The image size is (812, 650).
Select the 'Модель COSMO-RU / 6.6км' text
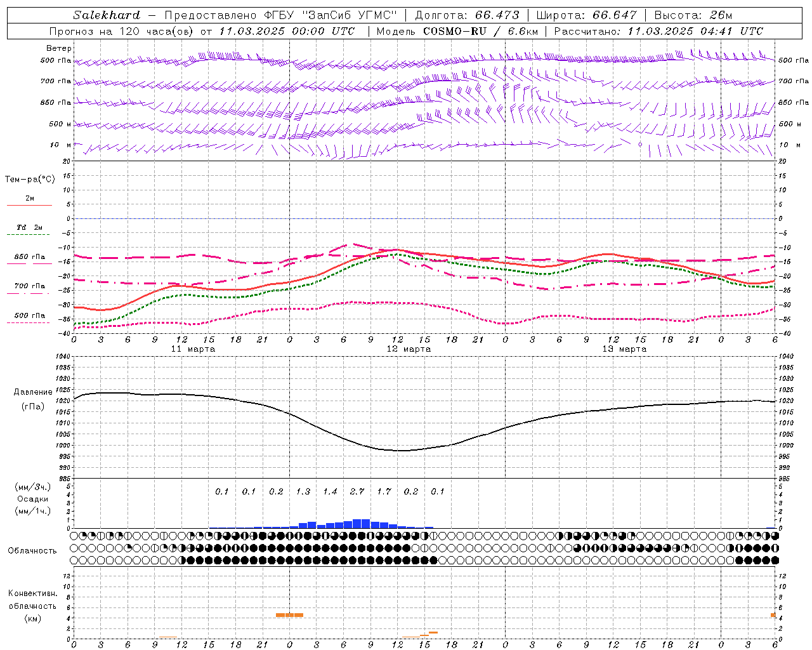[457, 31]
